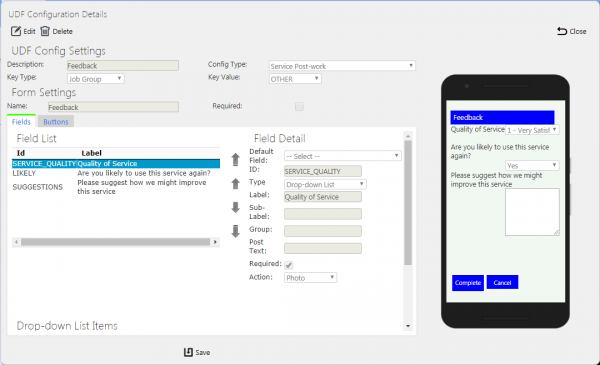Move field up one with second up arrow

click(x=235, y=184)
